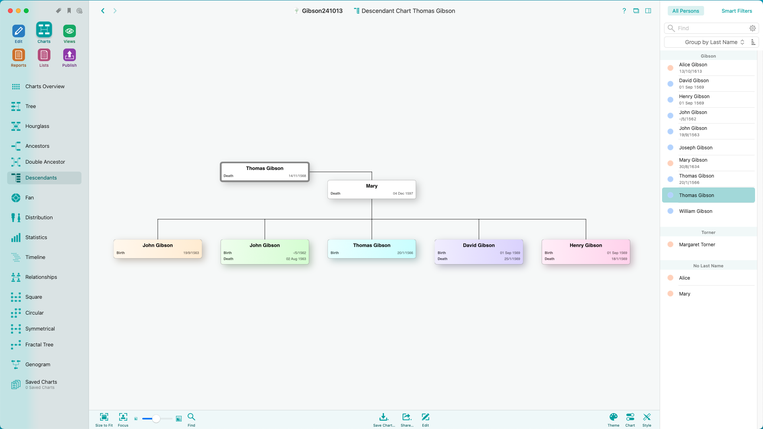Adjust the chart zoom slider
Viewport: 763px width, 429px height.
pyautogui.click(x=156, y=419)
